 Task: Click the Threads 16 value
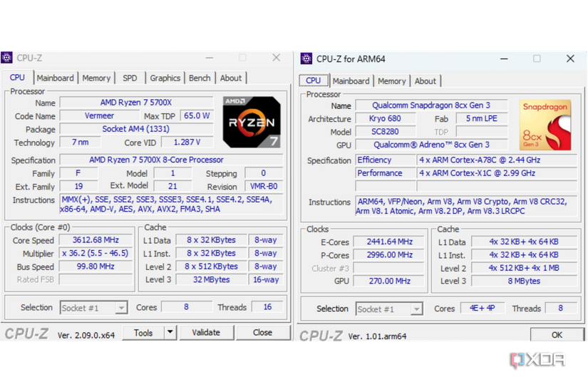pos(267,307)
